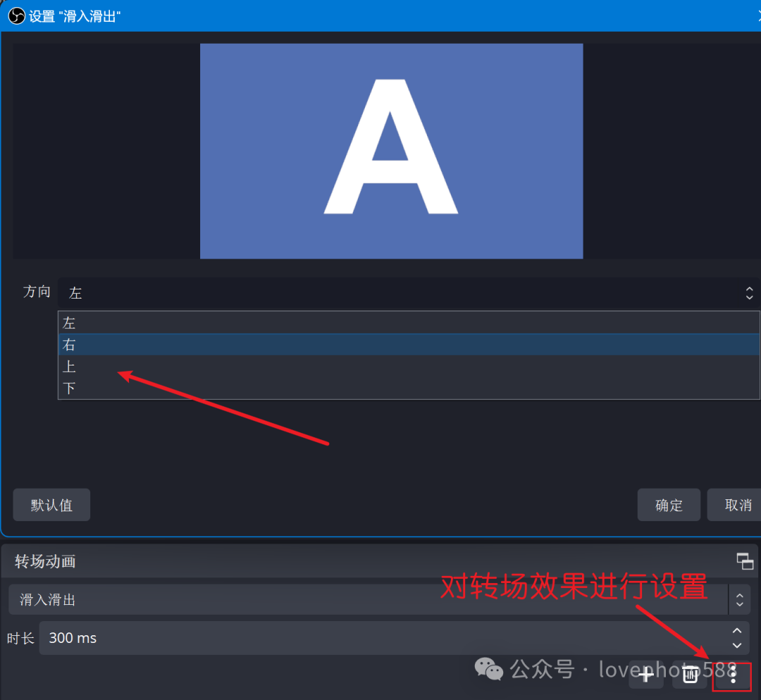Click the OBS logo in the dialog title bar
The width and height of the screenshot is (761, 700).
[x=16, y=15]
